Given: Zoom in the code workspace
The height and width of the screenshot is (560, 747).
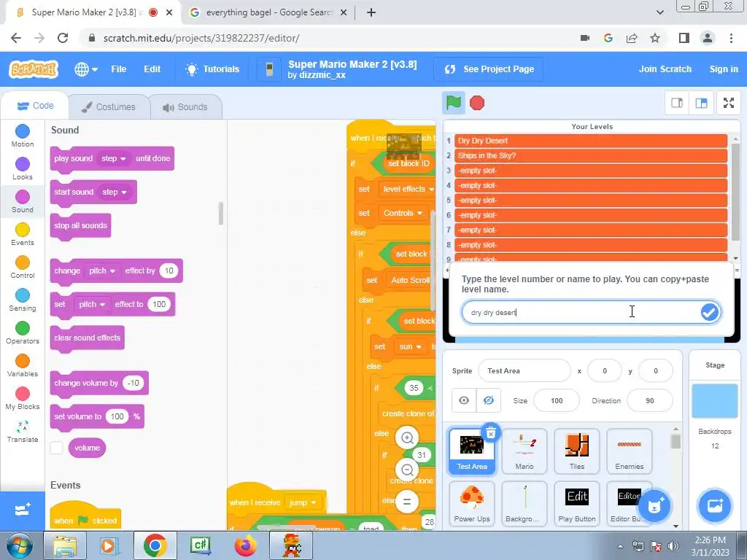Looking at the screenshot, I should click(407, 437).
